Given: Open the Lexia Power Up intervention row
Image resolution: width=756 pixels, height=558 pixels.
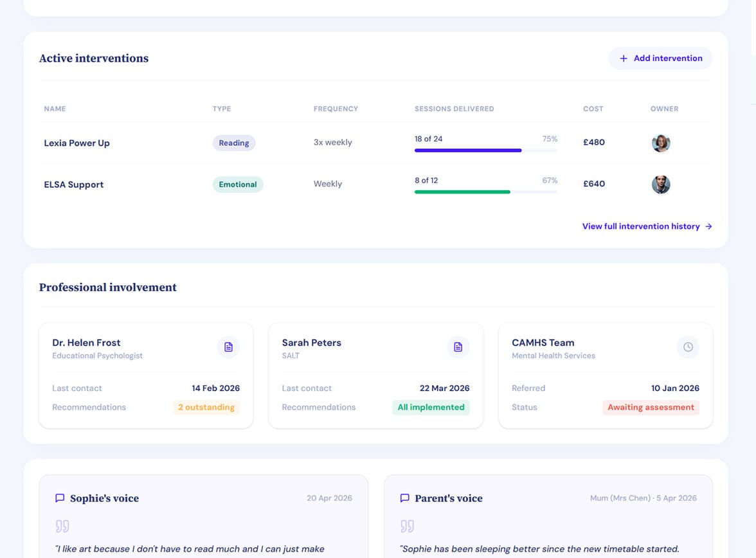Looking at the screenshot, I should 375,143.
